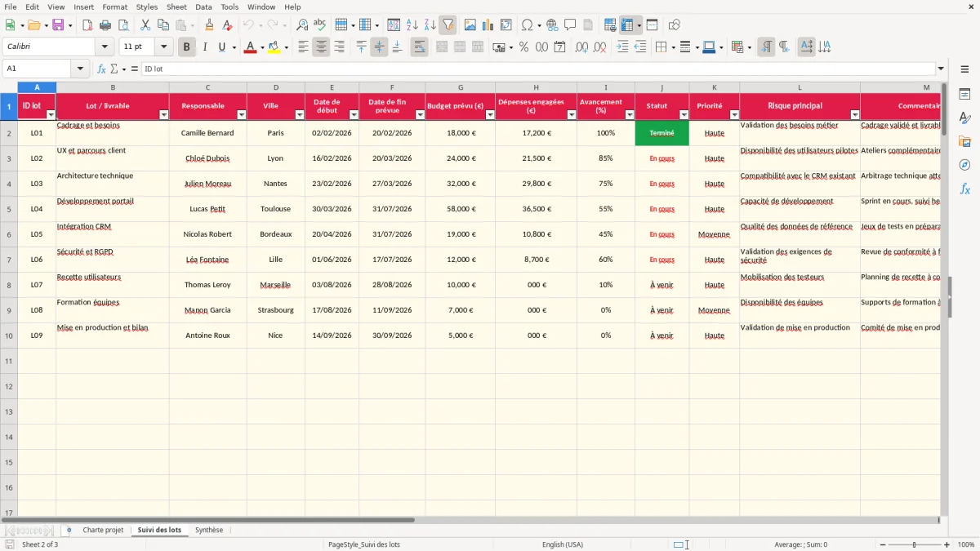Viewport: 980px width, 551px height.
Task: Switch to Synthèse sheet tab
Action: coord(209,530)
